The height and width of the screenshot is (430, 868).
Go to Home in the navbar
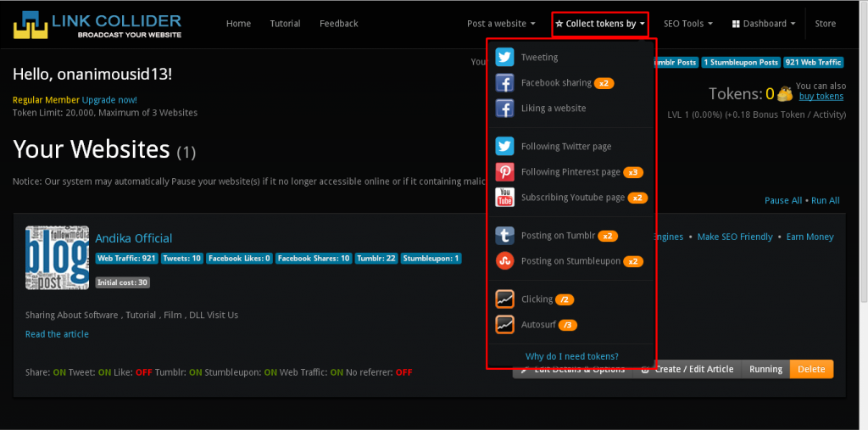[238, 24]
